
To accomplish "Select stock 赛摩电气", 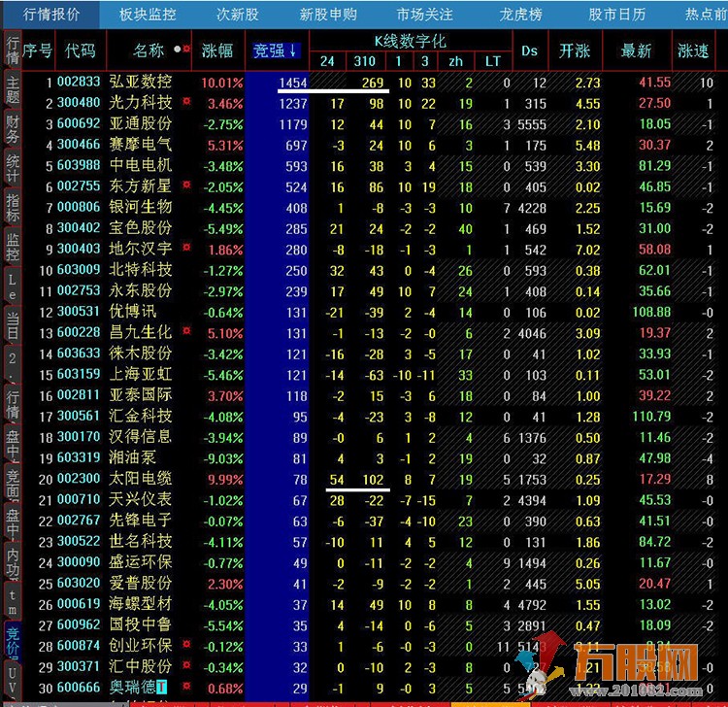I will pyautogui.click(x=141, y=145).
